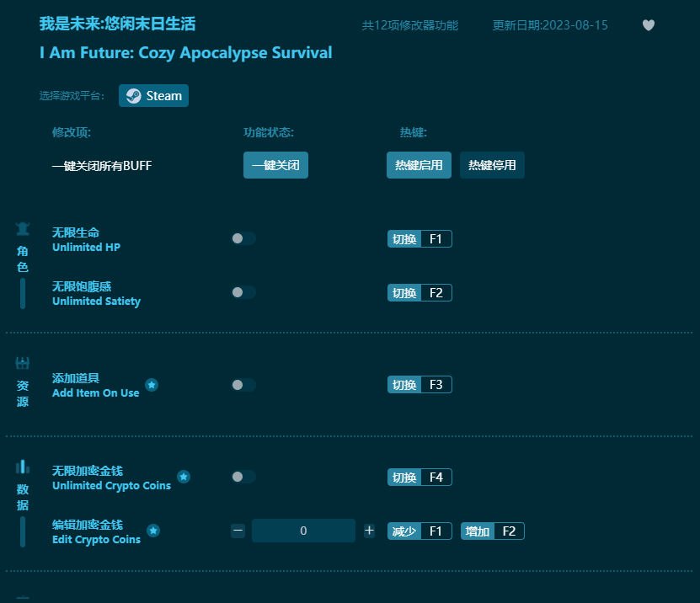
Task: Click minus to decrease the crypto coins value
Action: coord(238,531)
